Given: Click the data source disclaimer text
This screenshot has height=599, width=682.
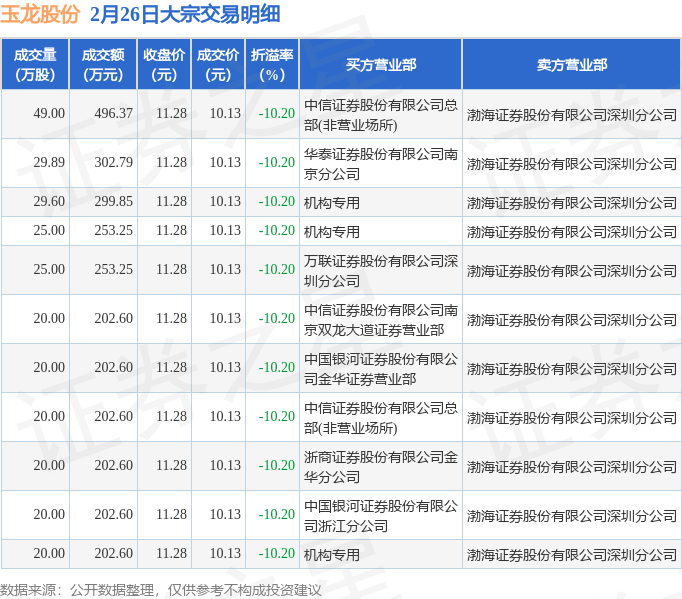Looking at the screenshot, I should [161, 590].
